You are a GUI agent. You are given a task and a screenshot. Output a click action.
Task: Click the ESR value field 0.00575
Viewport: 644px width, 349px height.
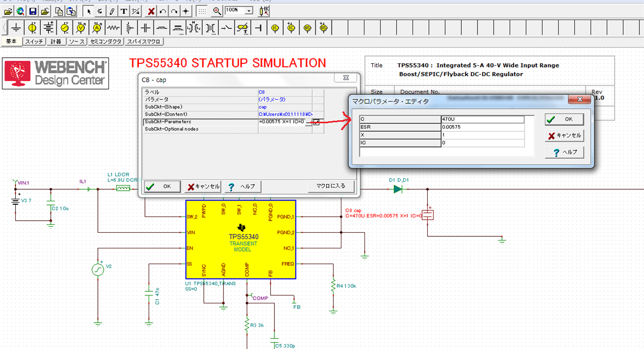(x=483, y=127)
